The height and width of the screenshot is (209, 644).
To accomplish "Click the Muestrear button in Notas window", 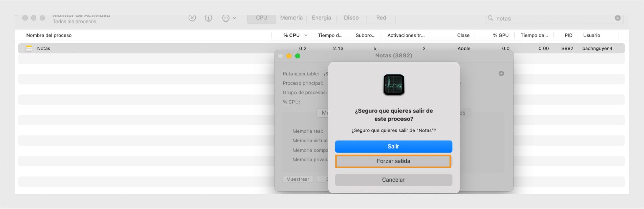I will coord(298,179).
